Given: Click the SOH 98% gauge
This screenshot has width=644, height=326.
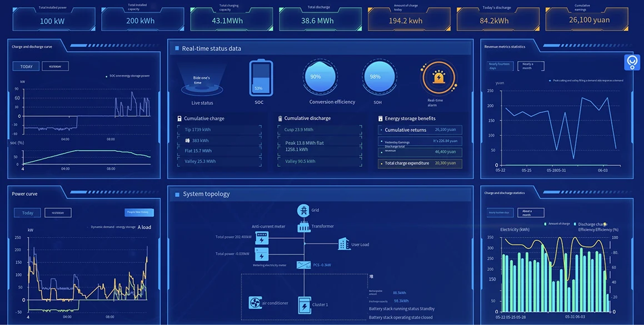Looking at the screenshot, I should pyautogui.click(x=379, y=77).
